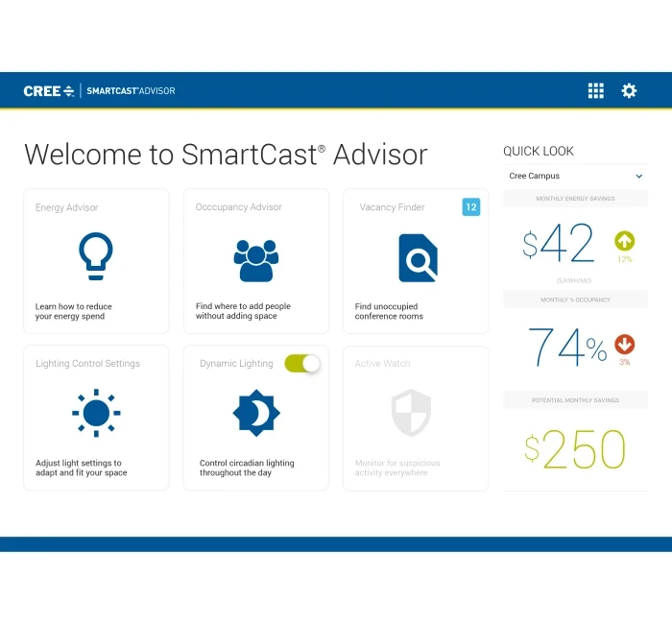Expand the Cree Campus dropdown chevron
The image size is (672, 624).
tap(638, 176)
